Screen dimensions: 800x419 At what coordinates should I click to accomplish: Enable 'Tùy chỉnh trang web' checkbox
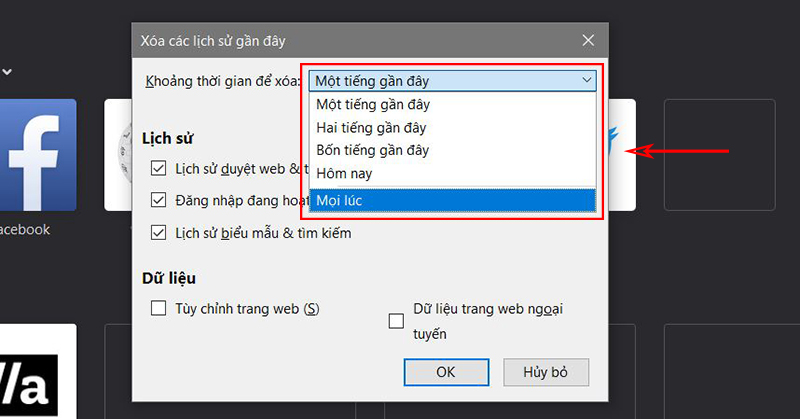pyautogui.click(x=159, y=308)
